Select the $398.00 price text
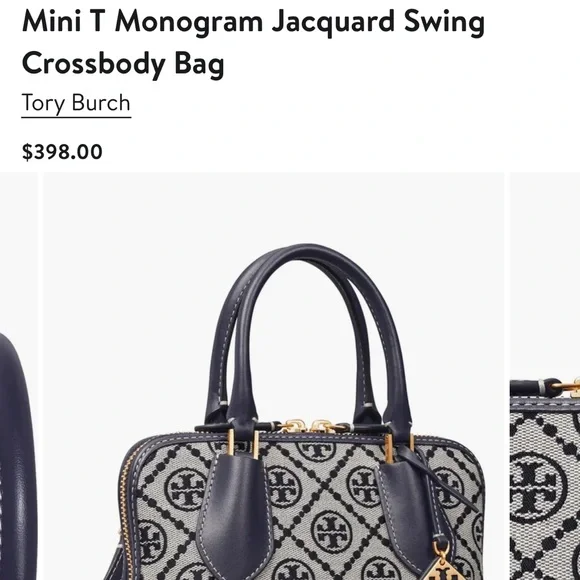The height and width of the screenshot is (580, 580). 62,152
